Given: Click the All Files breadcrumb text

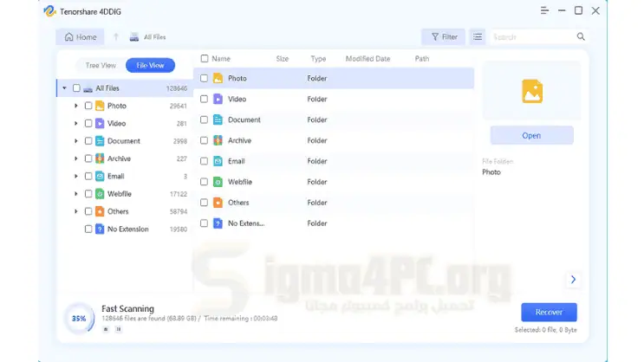Looking at the screenshot, I should (154, 37).
